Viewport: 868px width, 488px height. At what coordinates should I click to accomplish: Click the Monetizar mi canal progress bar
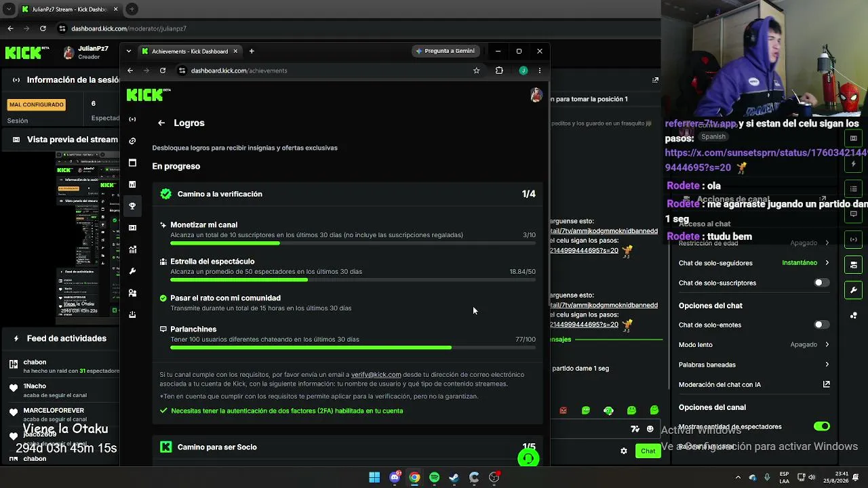tap(353, 243)
